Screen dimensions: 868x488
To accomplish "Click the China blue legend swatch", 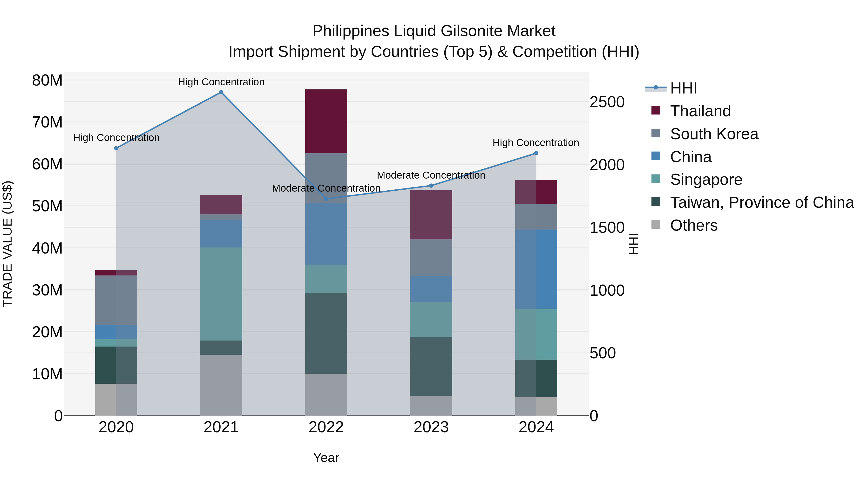I will 656,156.
